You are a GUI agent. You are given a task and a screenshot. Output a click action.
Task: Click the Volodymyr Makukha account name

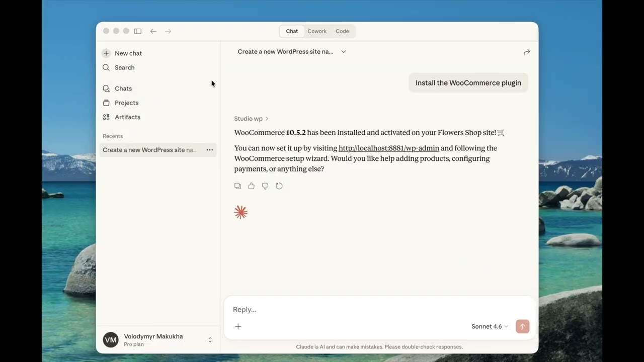[153, 336]
